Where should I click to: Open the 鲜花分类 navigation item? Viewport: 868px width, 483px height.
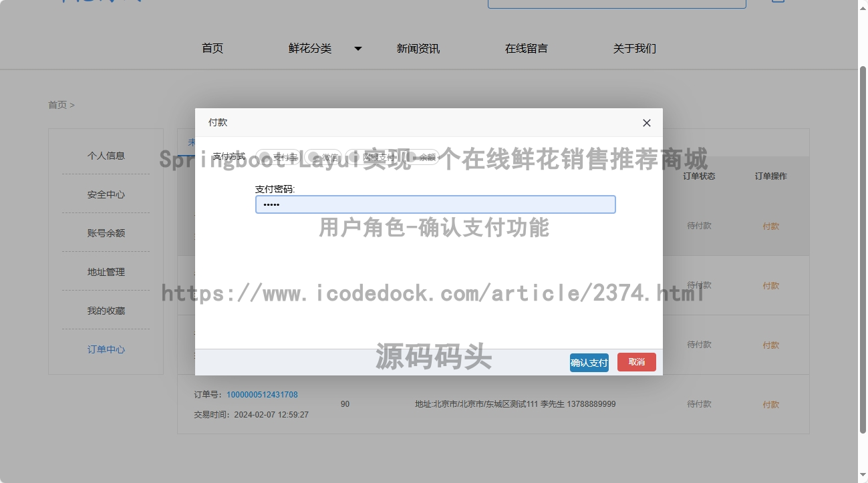310,48
